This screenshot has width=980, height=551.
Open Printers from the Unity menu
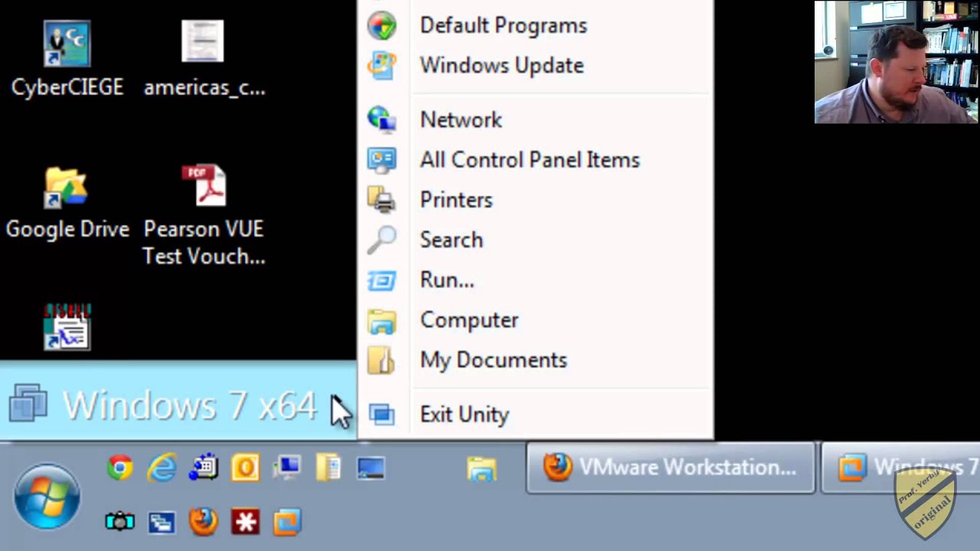536,200
